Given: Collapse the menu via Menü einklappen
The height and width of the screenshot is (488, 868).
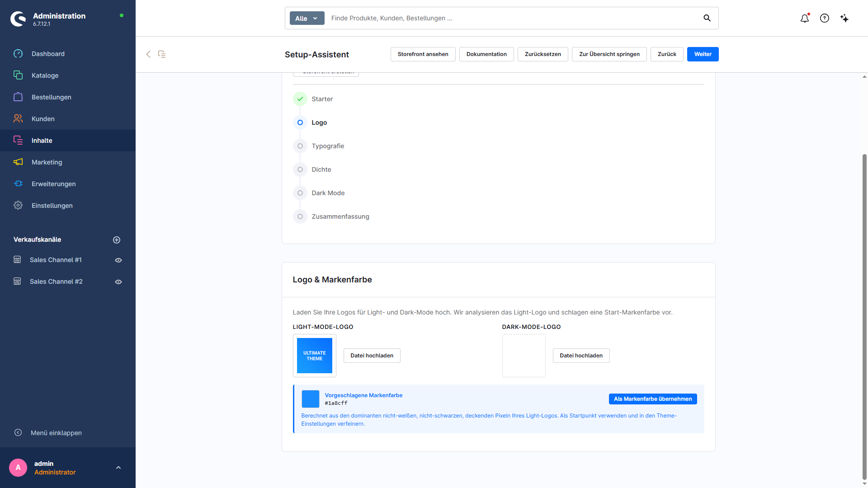Looking at the screenshot, I should point(48,433).
